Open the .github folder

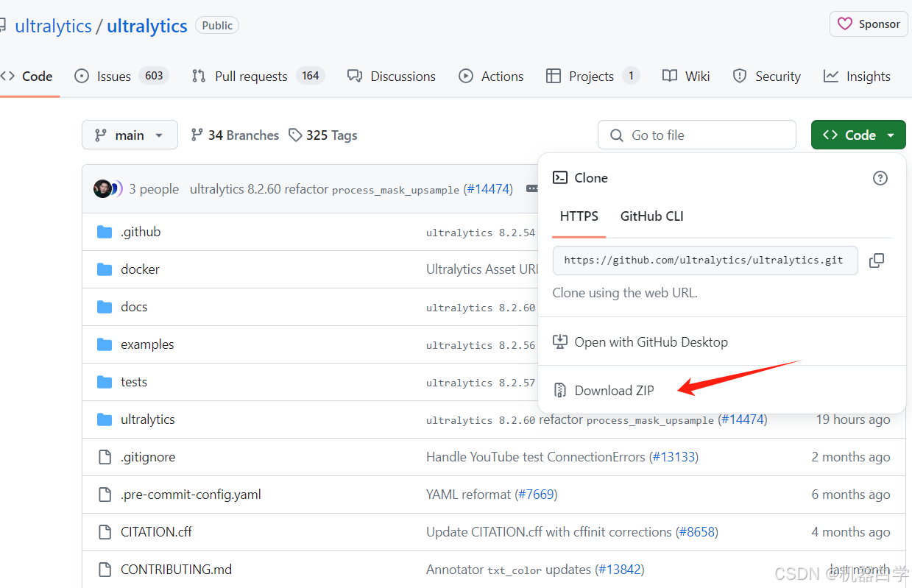(x=140, y=232)
